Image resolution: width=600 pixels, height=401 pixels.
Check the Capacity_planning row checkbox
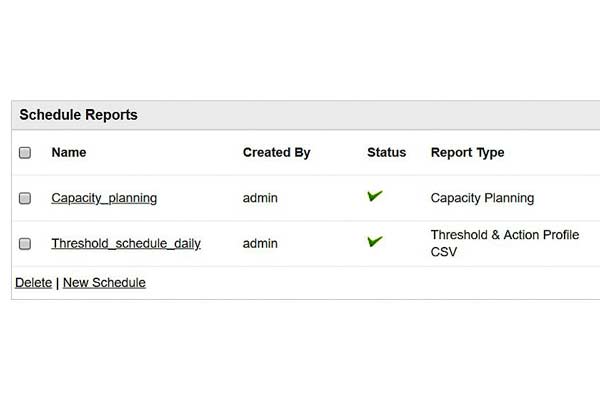click(25, 198)
